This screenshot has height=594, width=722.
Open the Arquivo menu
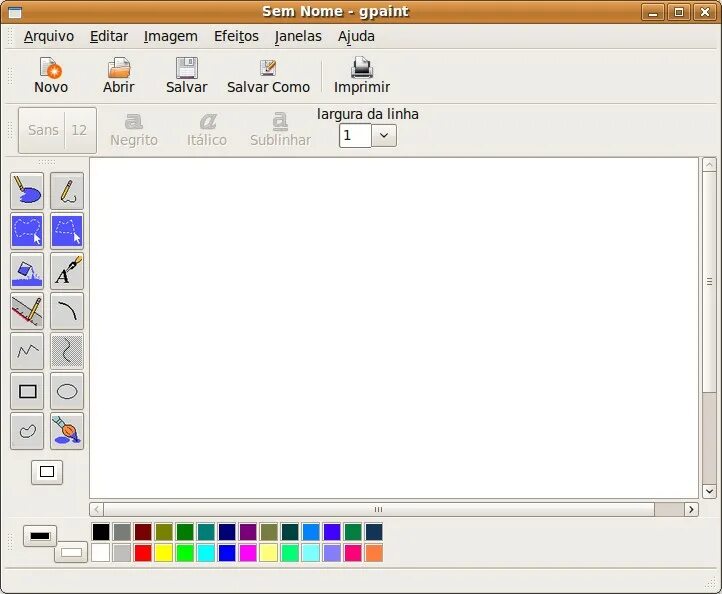point(49,36)
